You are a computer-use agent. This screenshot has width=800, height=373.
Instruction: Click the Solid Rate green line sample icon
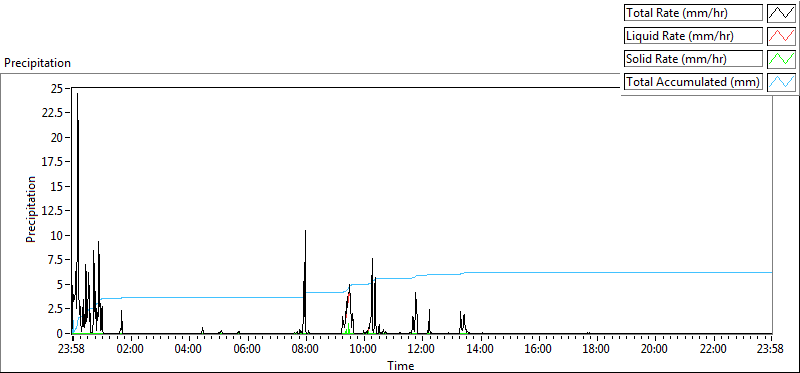coord(782,59)
